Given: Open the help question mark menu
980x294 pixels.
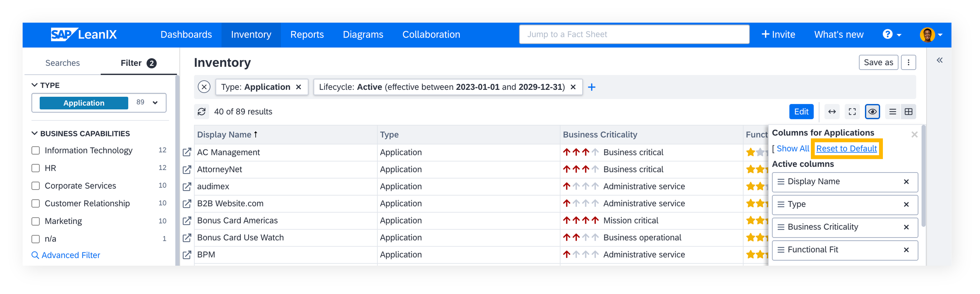Looking at the screenshot, I should point(892,34).
